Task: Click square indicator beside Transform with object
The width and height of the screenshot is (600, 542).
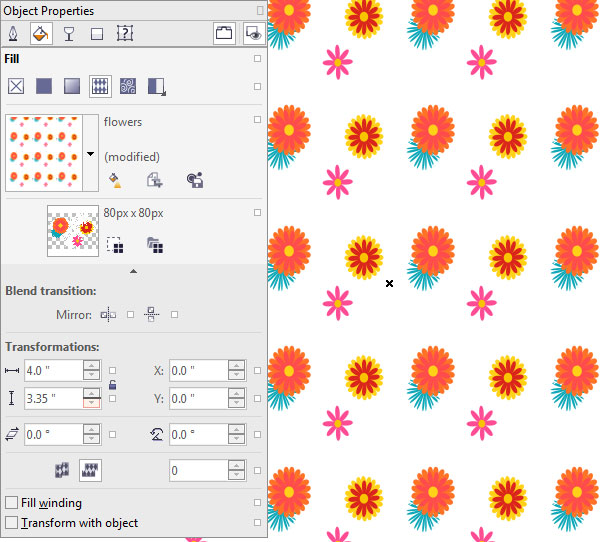Action: (x=258, y=522)
